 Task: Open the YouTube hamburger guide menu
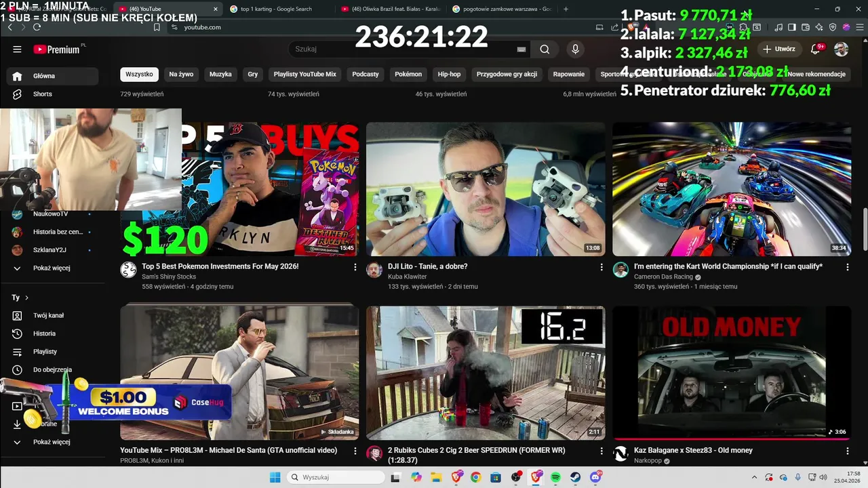click(x=17, y=49)
